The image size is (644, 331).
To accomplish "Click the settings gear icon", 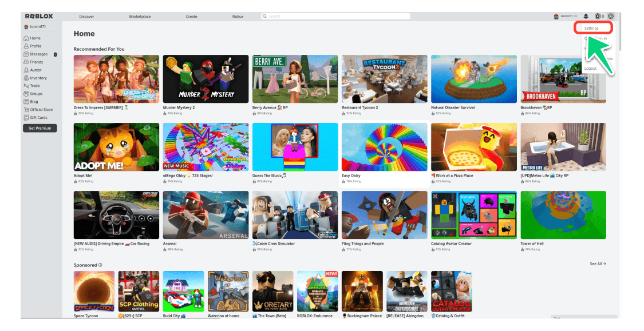I will [611, 17].
